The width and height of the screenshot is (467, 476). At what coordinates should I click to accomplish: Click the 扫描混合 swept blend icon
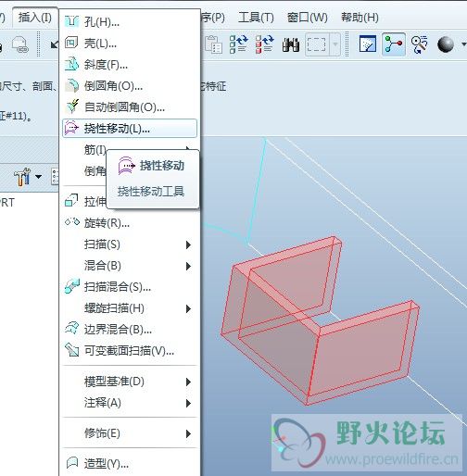[x=72, y=286]
